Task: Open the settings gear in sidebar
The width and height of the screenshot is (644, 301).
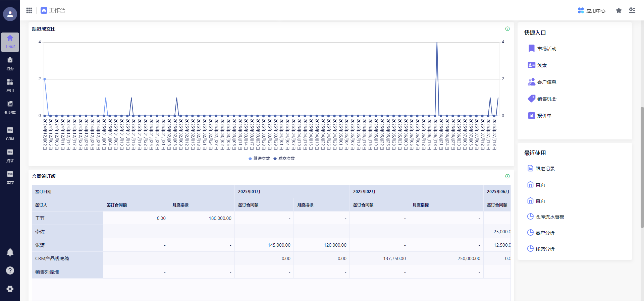Action: click(10, 289)
